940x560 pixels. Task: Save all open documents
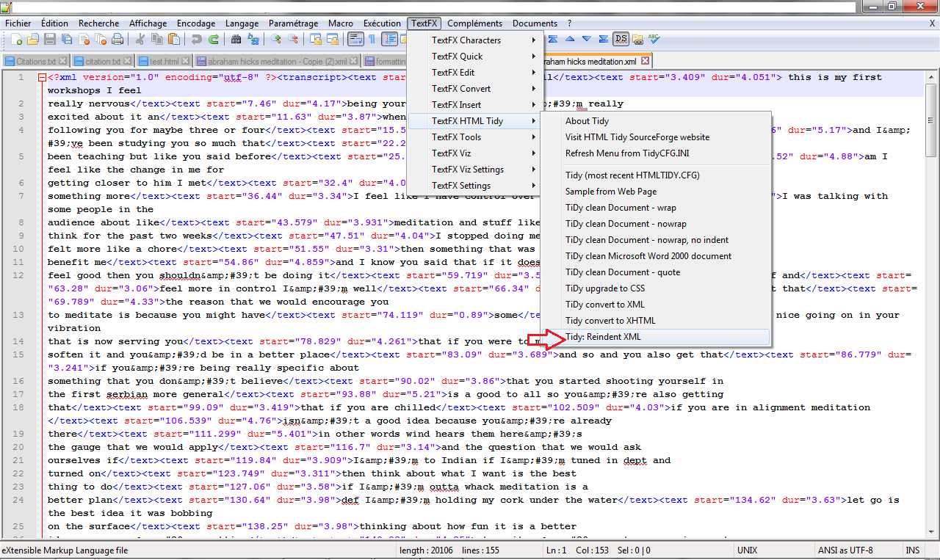click(x=68, y=39)
